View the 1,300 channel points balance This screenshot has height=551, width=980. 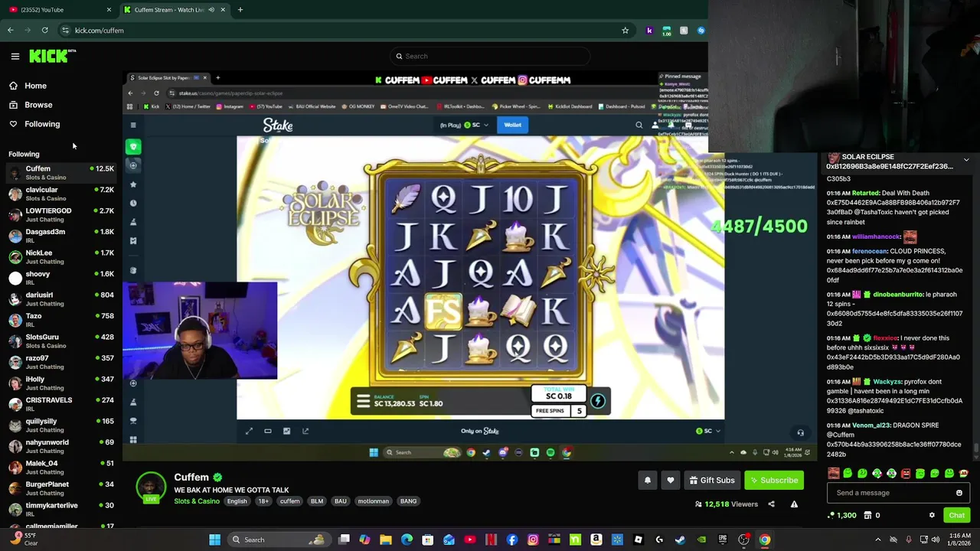click(x=842, y=515)
